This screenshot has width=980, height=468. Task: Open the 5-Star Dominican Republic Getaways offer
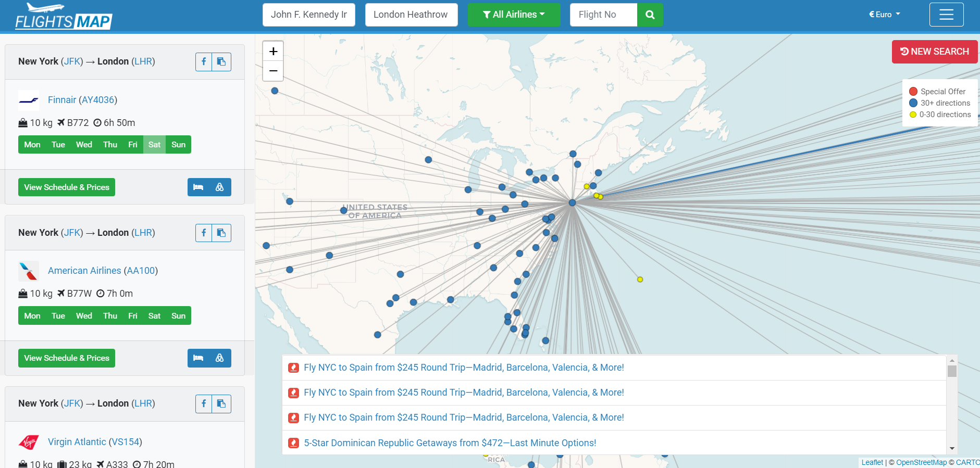click(x=450, y=443)
